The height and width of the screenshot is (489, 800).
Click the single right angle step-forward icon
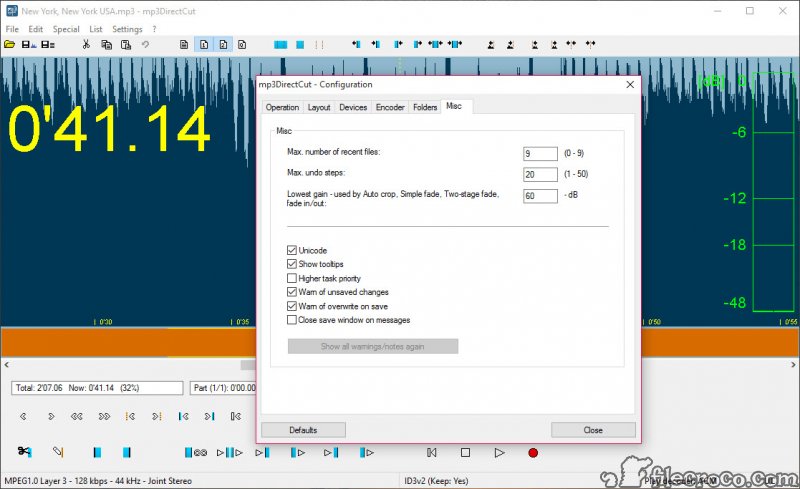51,417
